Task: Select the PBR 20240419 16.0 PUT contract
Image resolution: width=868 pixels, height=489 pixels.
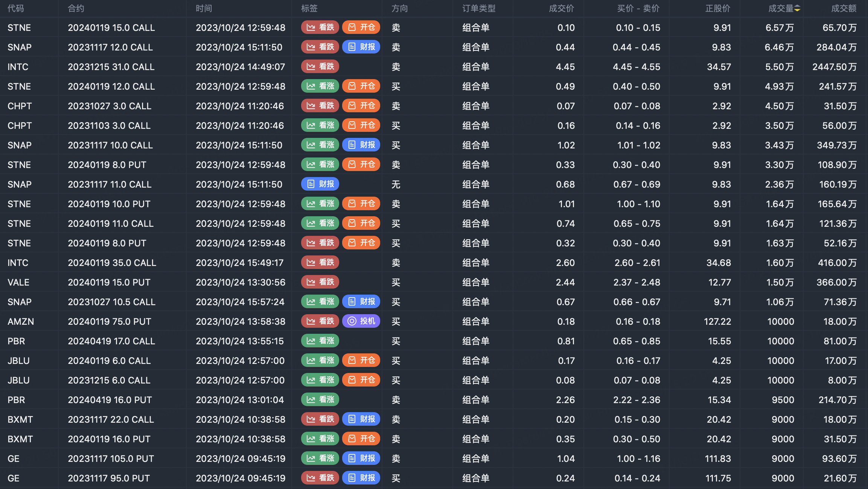Action: tap(110, 400)
